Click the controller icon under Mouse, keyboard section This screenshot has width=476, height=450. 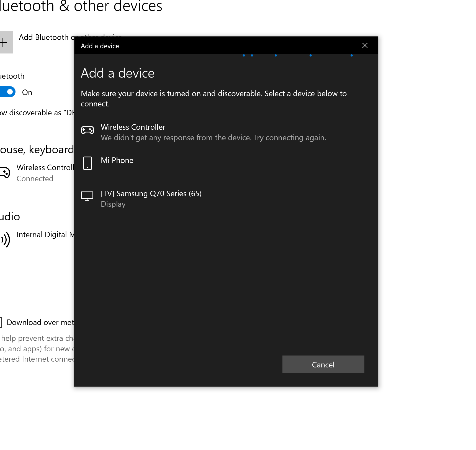[5, 172]
